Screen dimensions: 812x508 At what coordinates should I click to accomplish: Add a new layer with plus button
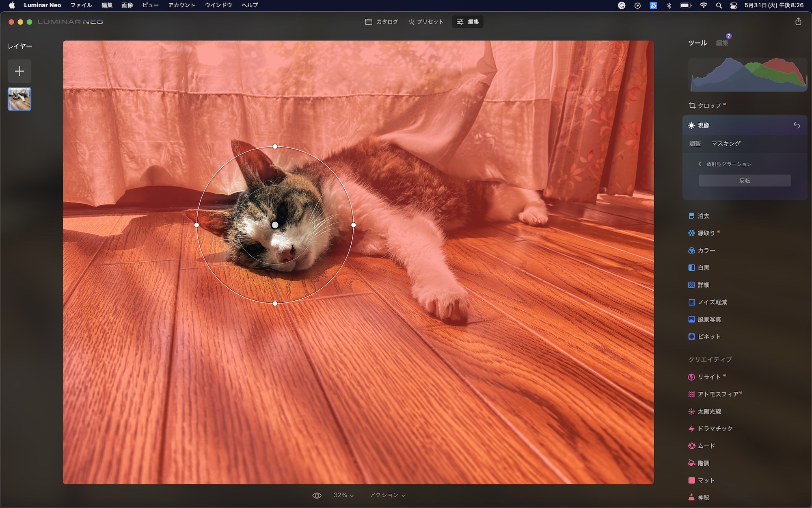19,72
